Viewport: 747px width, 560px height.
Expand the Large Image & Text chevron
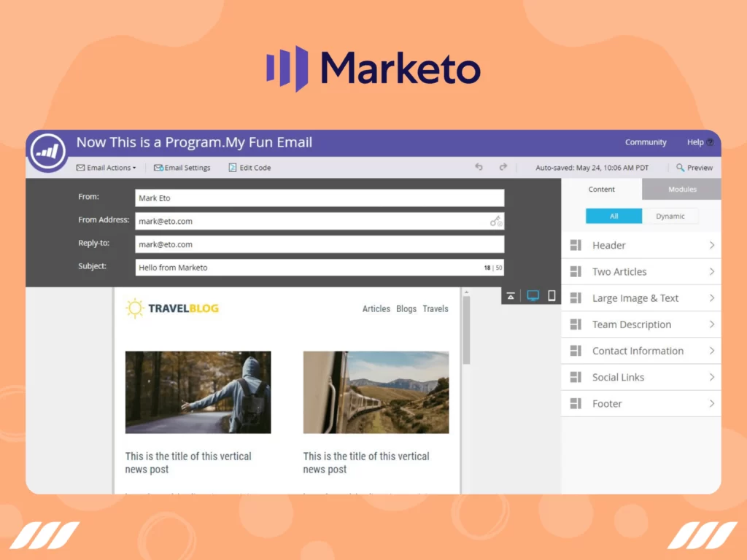click(x=712, y=298)
